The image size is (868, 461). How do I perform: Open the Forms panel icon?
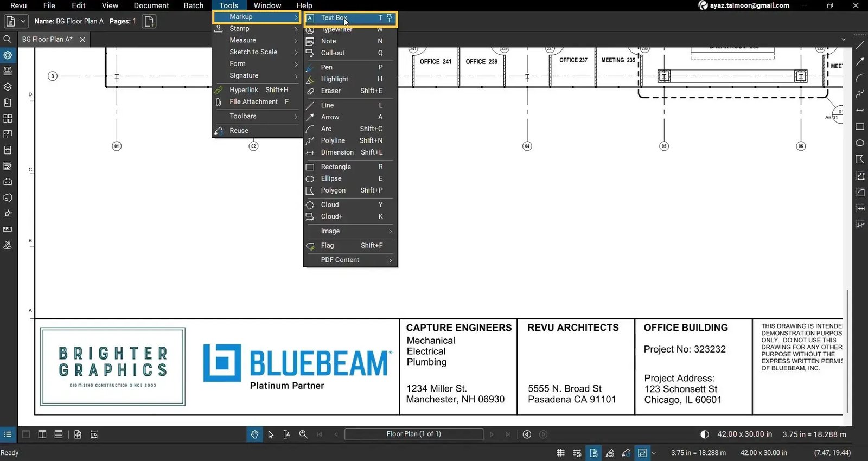tap(8, 166)
